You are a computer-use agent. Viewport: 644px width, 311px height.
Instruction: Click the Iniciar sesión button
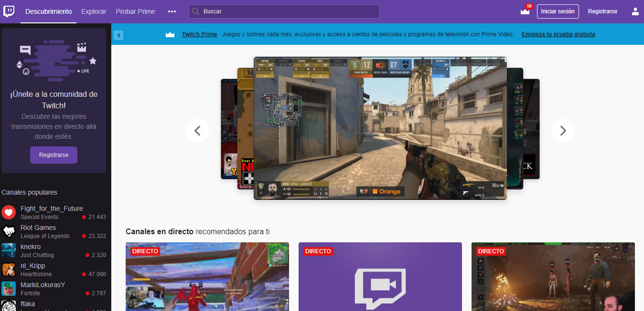pos(558,11)
